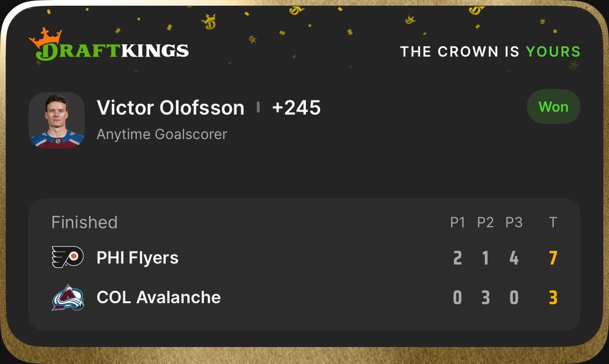Click the green Won status badge
The height and width of the screenshot is (364, 609).
[553, 107]
